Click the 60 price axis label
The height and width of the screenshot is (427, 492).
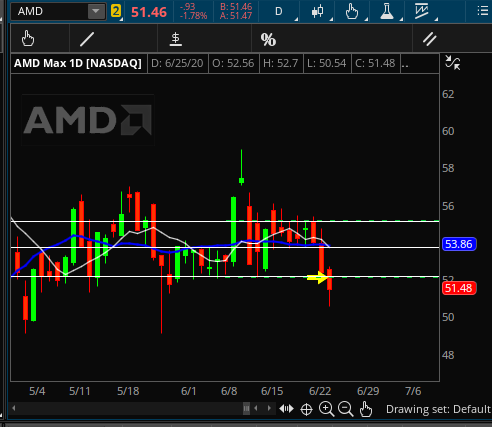[448, 131]
